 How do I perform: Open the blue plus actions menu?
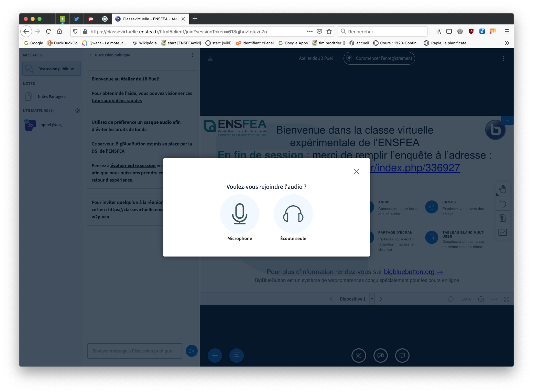[215, 356]
